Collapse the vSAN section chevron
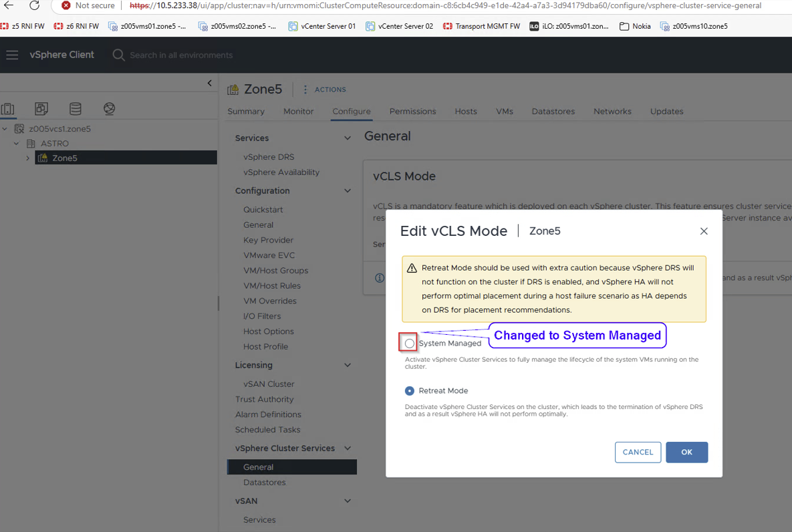 click(x=348, y=501)
